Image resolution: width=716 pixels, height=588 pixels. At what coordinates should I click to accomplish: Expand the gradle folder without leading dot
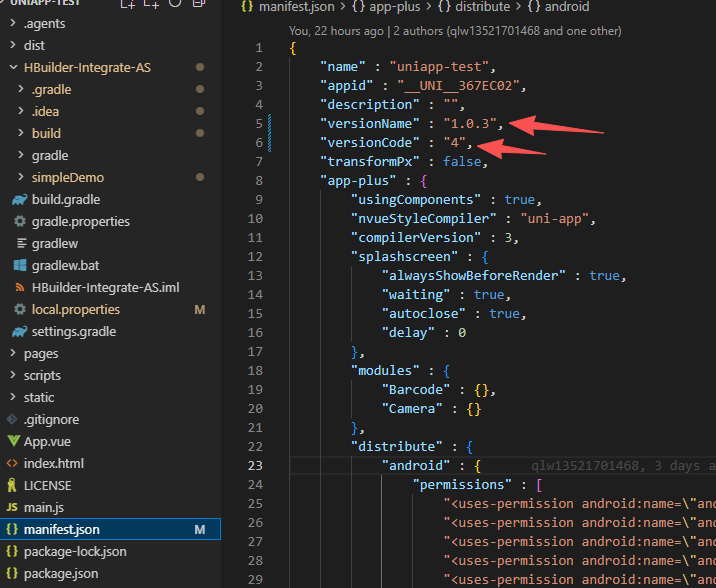click(x=21, y=155)
